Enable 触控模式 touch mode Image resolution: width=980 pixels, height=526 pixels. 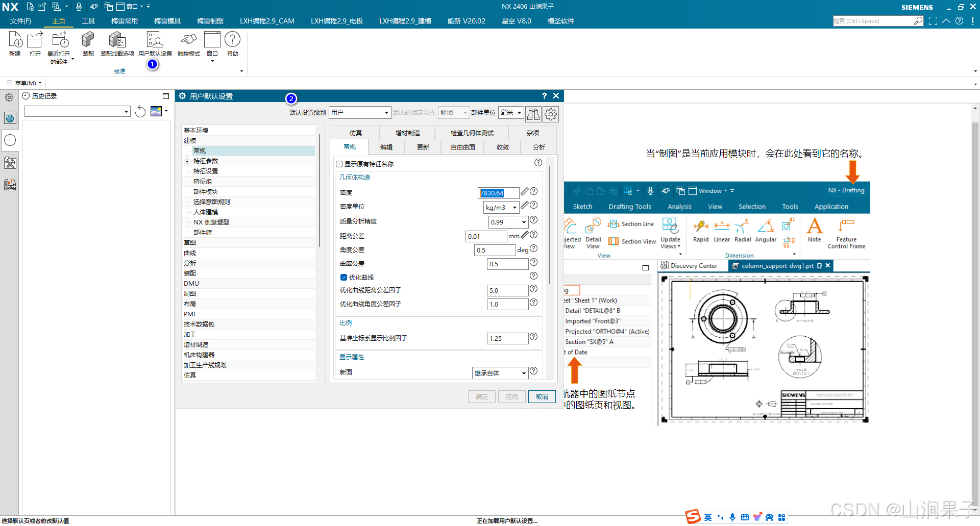click(188, 43)
